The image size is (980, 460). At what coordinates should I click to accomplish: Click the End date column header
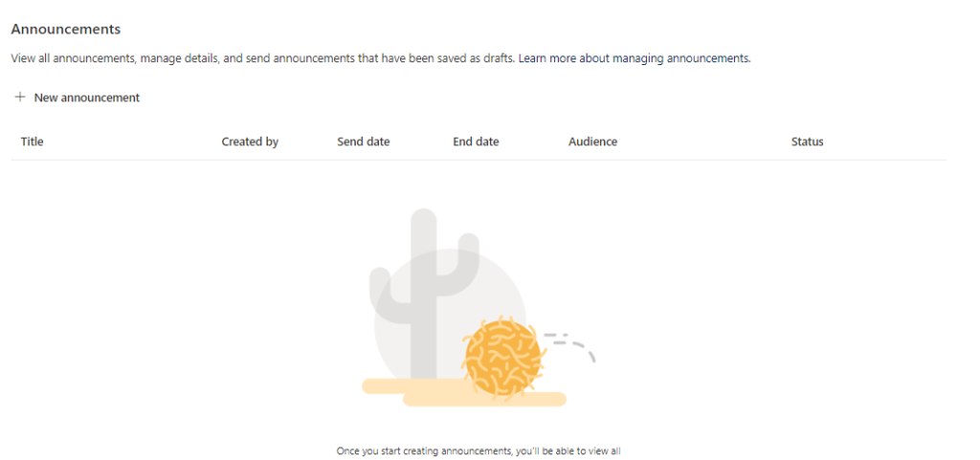[x=476, y=142]
